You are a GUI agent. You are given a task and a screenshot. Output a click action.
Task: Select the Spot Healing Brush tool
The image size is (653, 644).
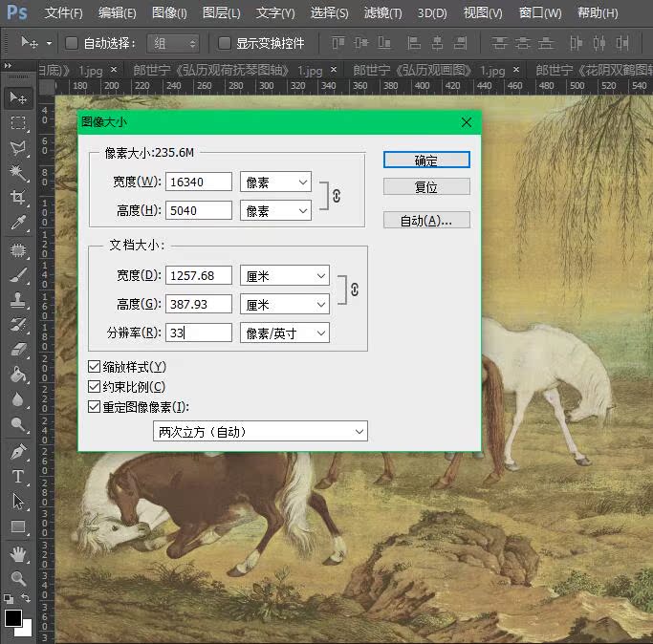click(18, 249)
